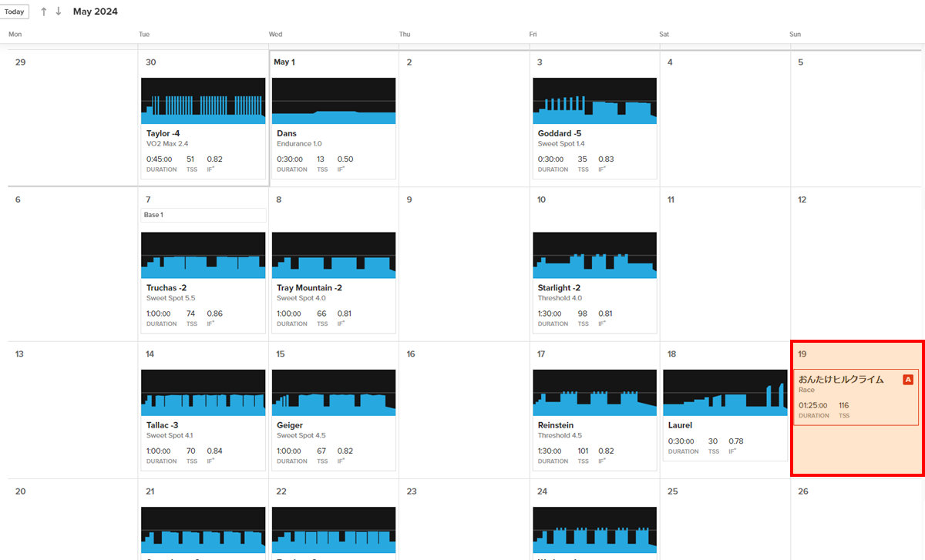The image size is (925, 560).
Task: Open the Starlight -2 threshold workout chart
Action: pyautogui.click(x=594, y=256)
